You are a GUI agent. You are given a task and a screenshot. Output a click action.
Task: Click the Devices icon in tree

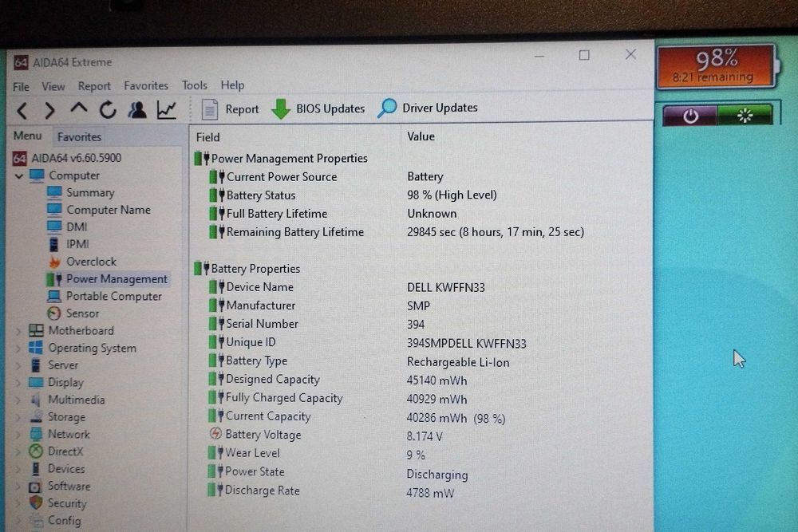[x=36, y=468]
